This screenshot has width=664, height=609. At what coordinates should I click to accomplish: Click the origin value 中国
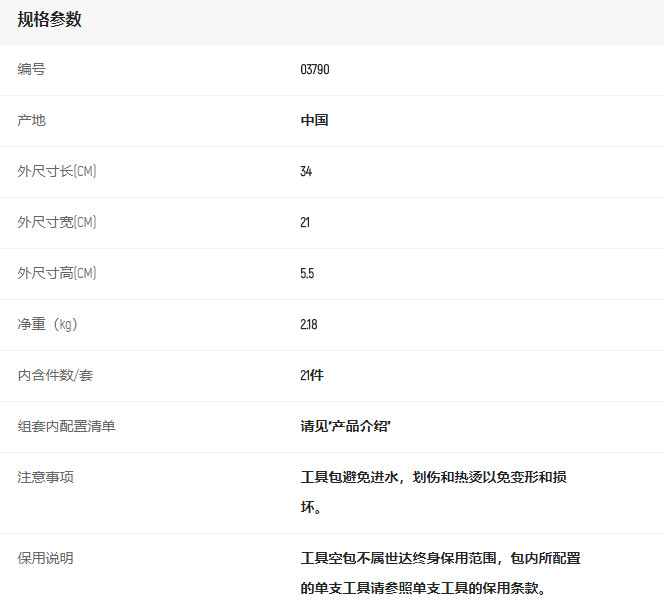point(314,121)
